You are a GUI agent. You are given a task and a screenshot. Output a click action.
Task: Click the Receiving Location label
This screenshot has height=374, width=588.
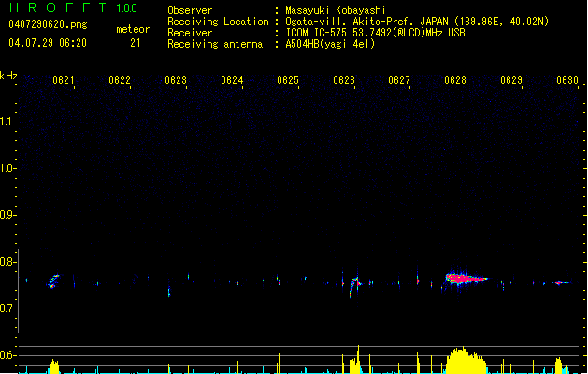pyautogui.click(x=218, y=22)
